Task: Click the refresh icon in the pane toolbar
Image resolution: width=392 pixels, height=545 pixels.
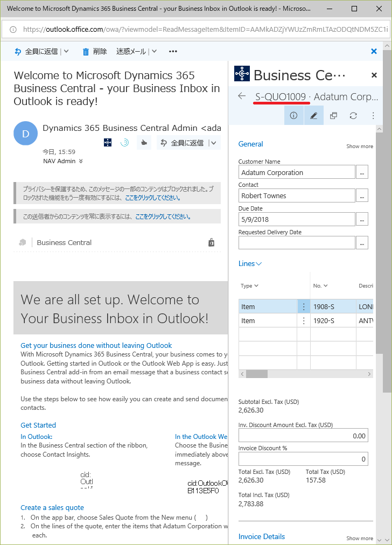Action: (353, 115)
